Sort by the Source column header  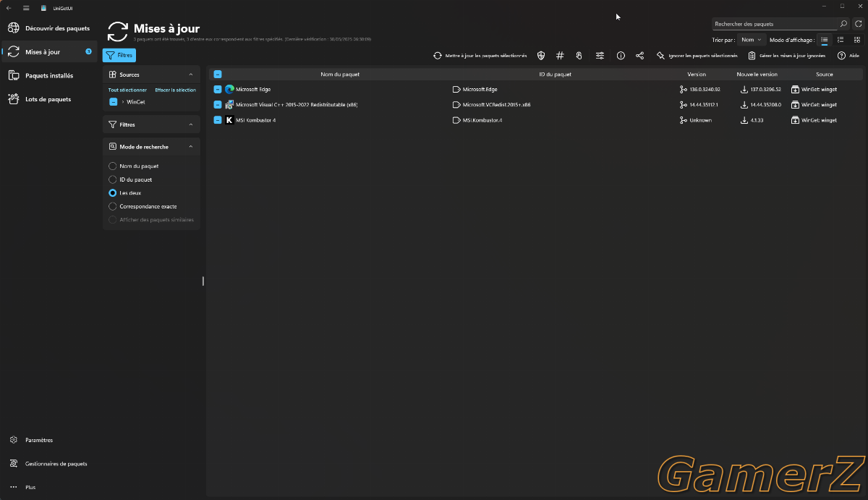click(825, 74)
